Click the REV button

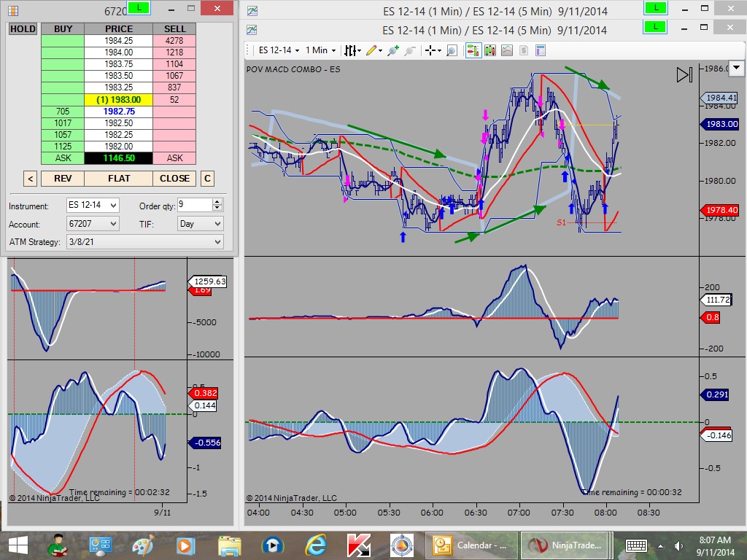63,179
